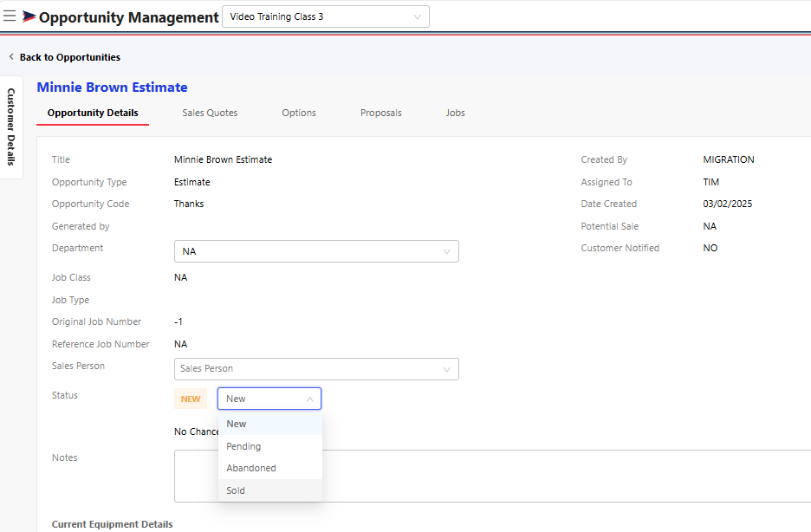This screenshot has width=811, height=532.
Task: Click the back chevron beside Back to Opportunities
Action: (x=11, y=57)
